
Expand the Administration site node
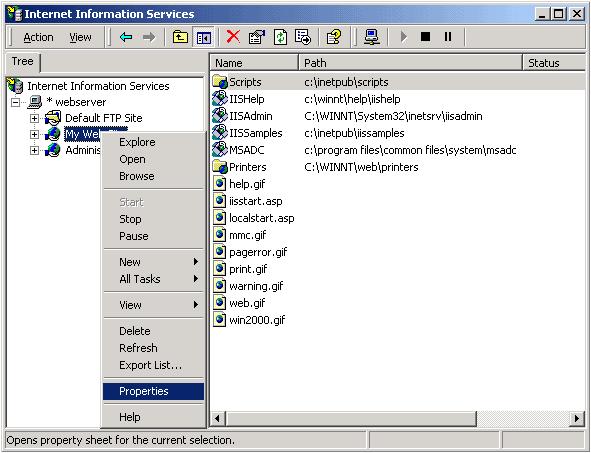(x=34, y=150)
